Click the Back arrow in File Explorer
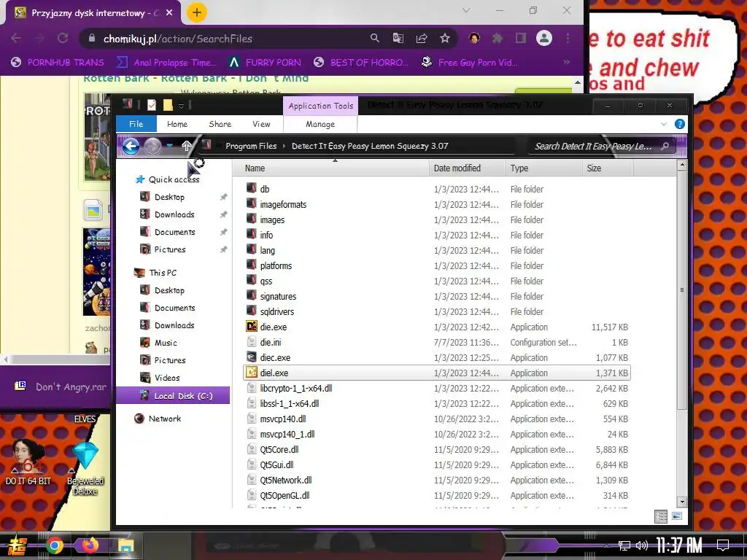 (x=131, y=146)
